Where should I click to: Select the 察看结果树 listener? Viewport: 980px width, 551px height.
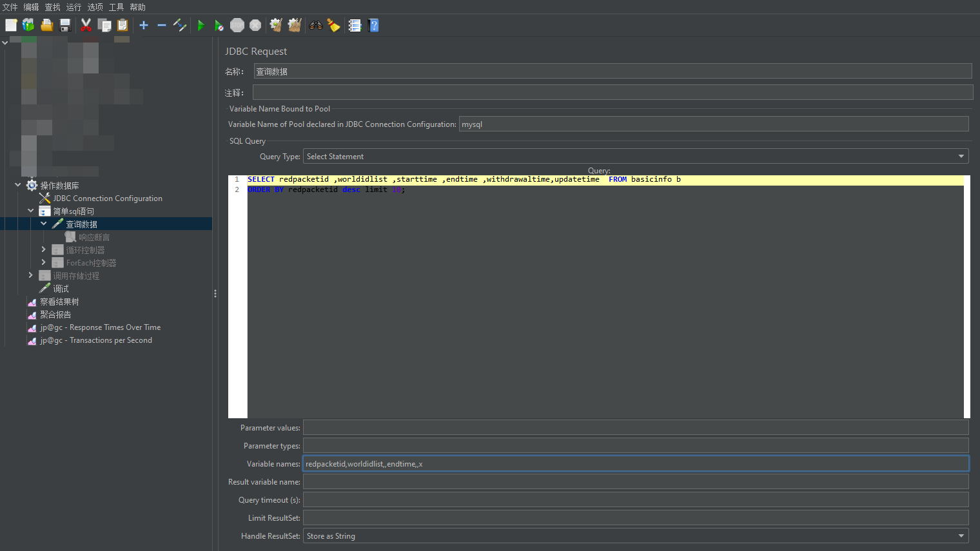coord(59,302)
